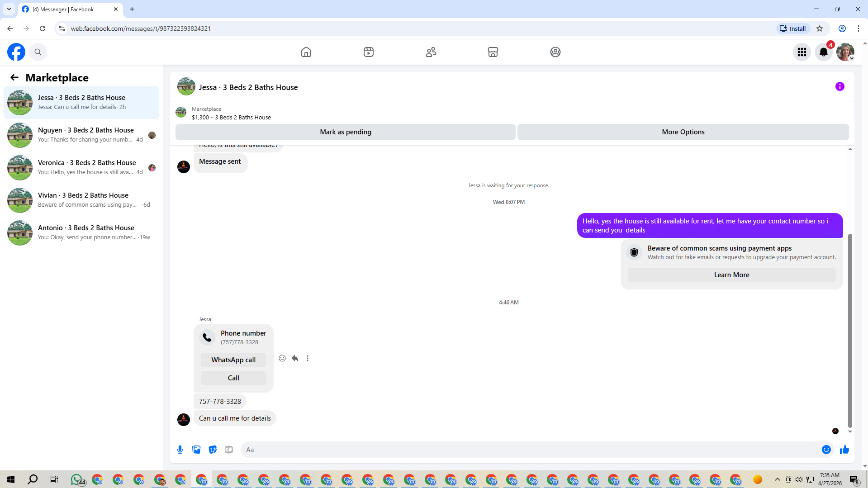
Task: Go back from the Marketplace chat list
Action: [x=14, y=77]
